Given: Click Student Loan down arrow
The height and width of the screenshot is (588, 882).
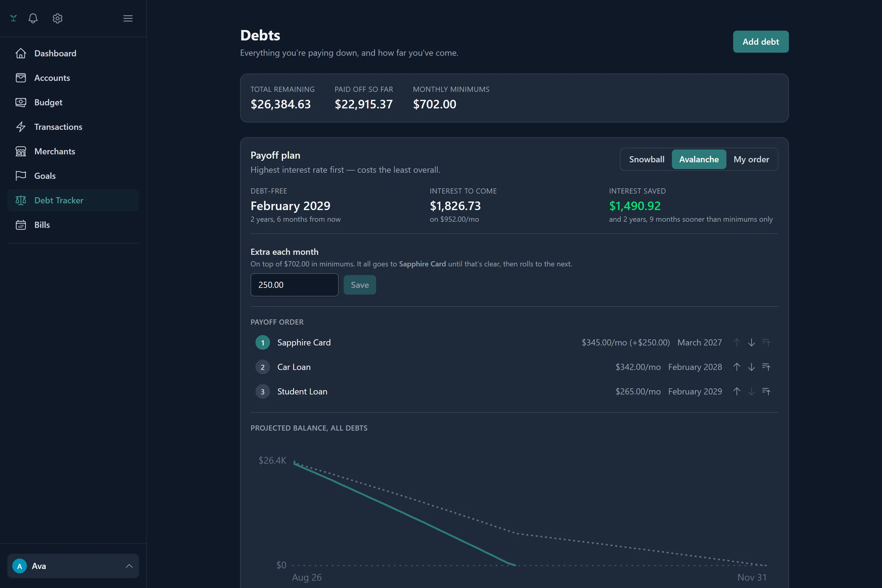Looking at the screenshot, I should point(751,391).
